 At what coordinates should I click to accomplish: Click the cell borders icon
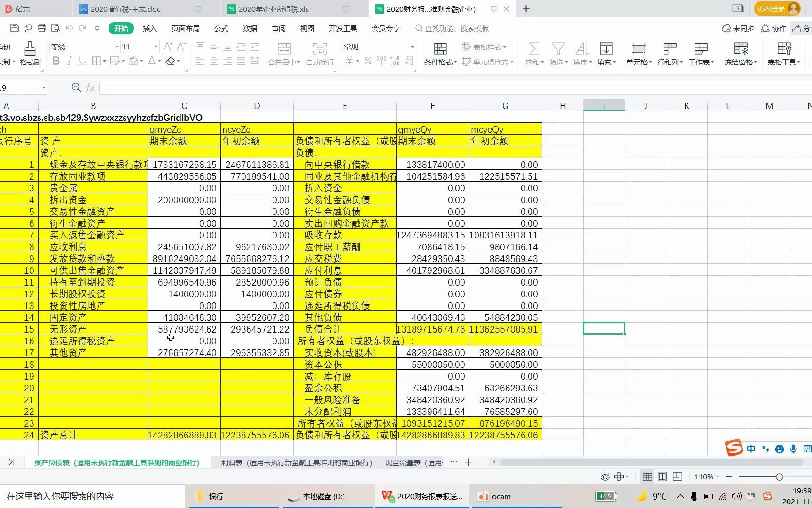point(96,61)
